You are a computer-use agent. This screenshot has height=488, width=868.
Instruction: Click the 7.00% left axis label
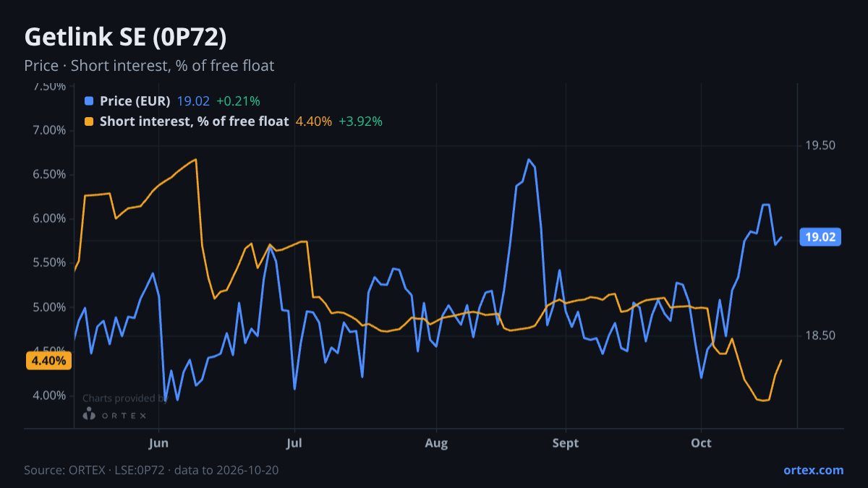(x=50, y=130)
